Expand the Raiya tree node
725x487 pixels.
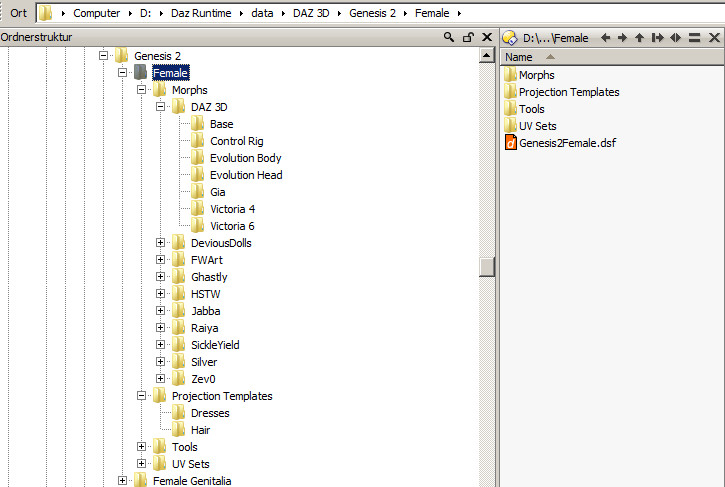tap(160, 328)
